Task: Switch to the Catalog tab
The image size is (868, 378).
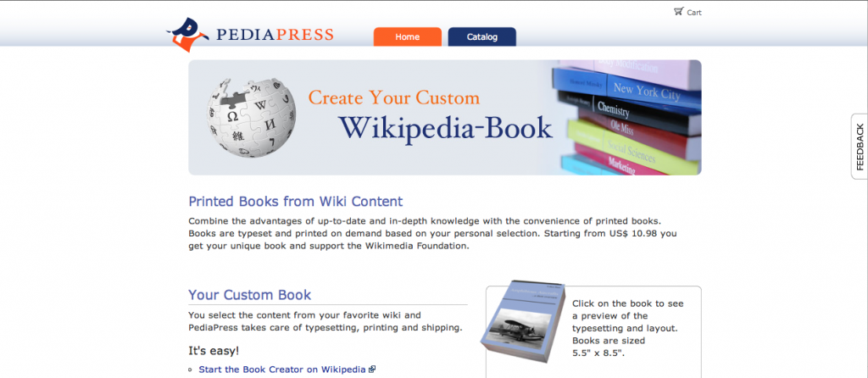Action: pos(482,37)
